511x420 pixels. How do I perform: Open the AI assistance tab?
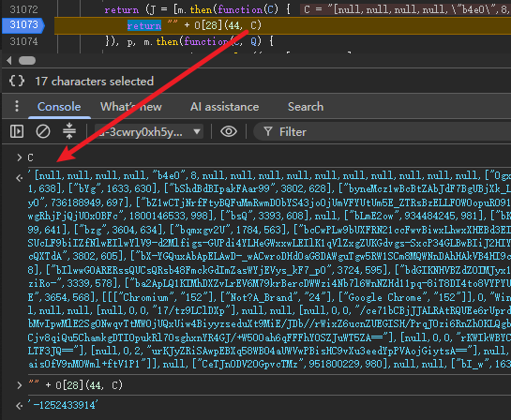pos(224,107)
